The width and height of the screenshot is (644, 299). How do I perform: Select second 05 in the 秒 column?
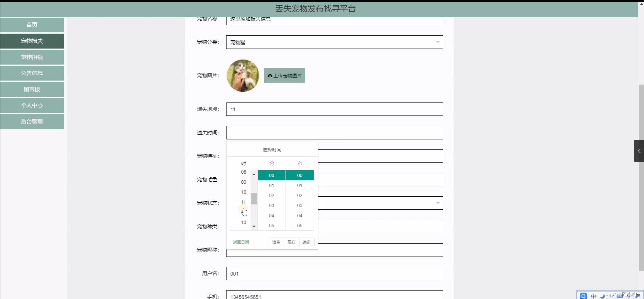(300, 226)
